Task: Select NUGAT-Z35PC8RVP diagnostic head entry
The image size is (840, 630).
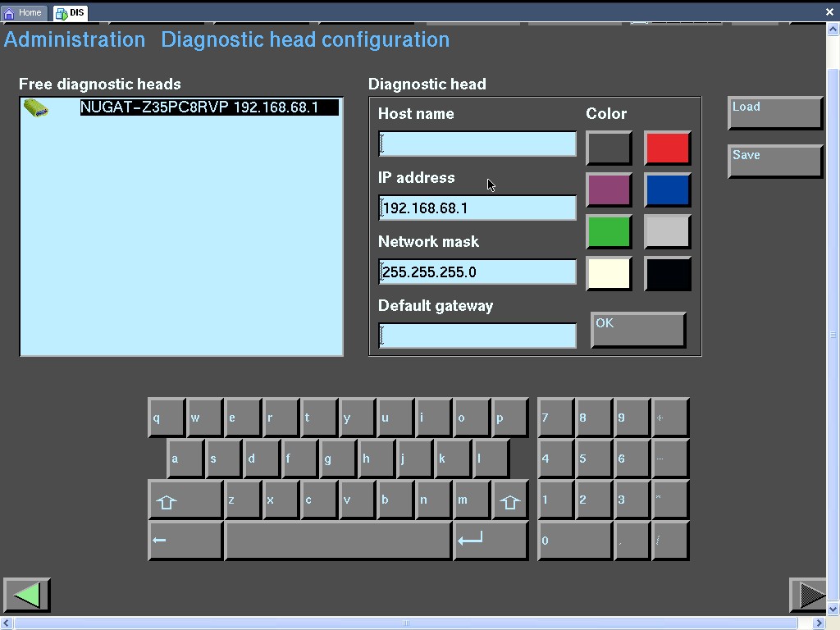Action: pos(208,107)
